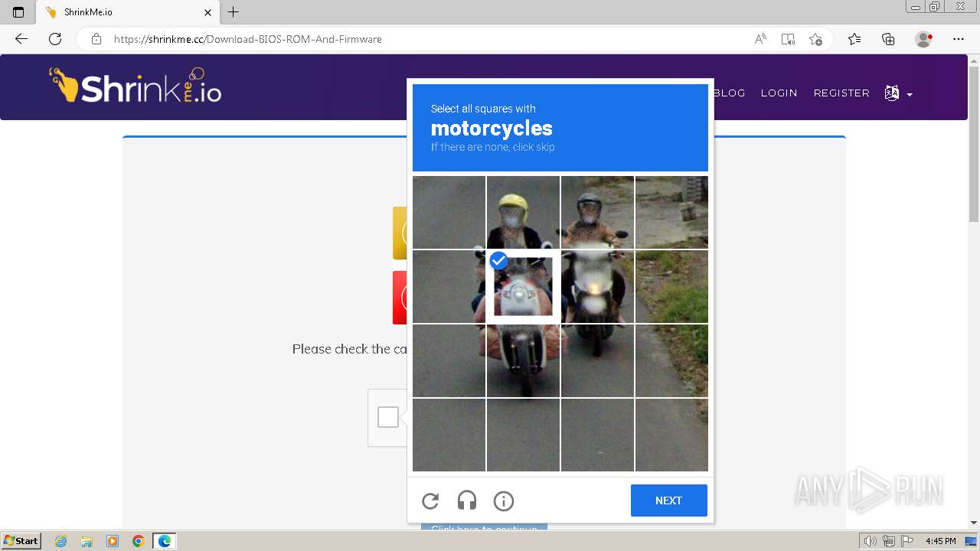980x551 pixels.
Task: Open the Windows Start menu
Action: (x=21, y=541)
